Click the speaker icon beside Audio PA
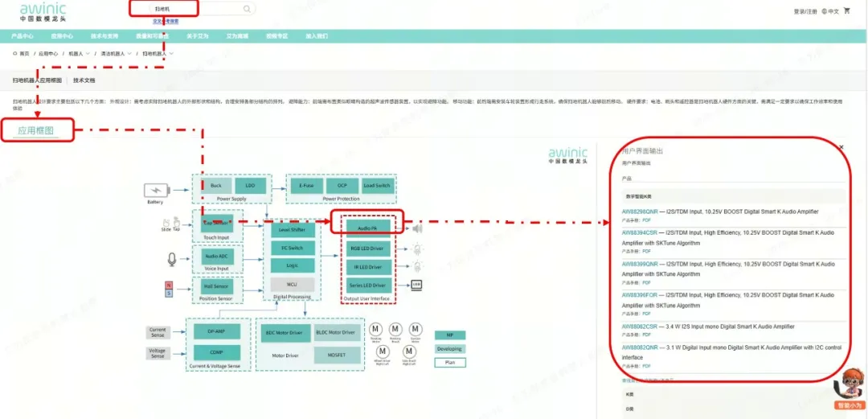This screenshot has height=419, width=868. pyautogui.click(x=416, y=228)
